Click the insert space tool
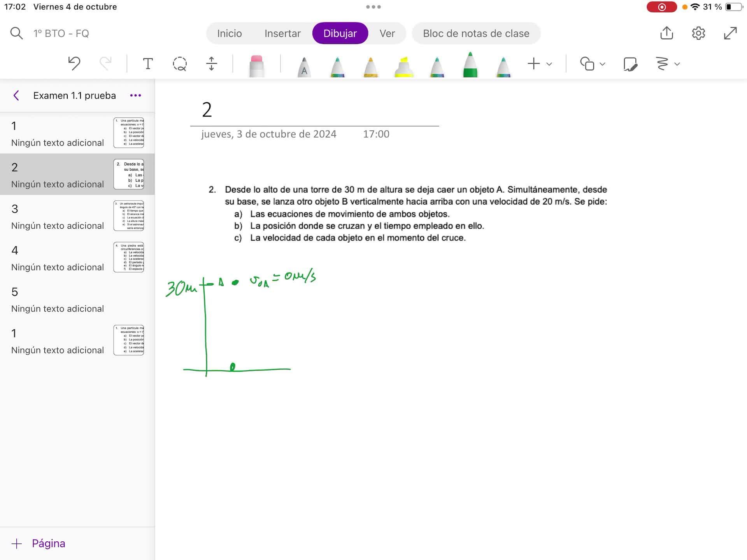 point(211,63)
